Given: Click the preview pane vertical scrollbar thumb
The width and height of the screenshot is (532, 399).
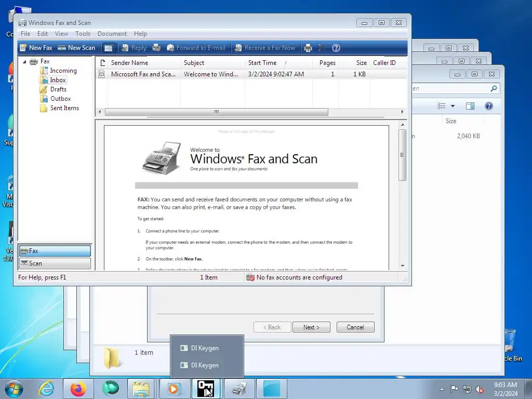Looking at the screenshot, I should 403,155.
